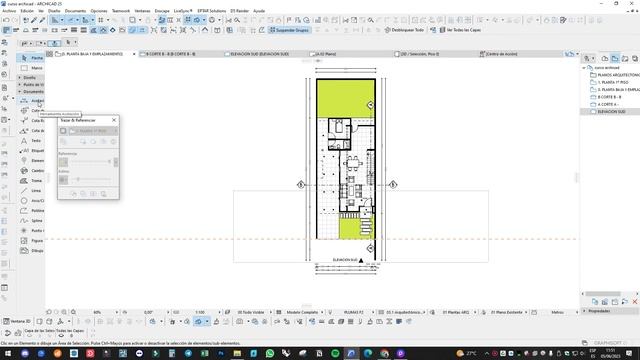The width and height of the screenshot is (640, 360).
Task: Open Spotify from the taskbar
Action: coord(335,353)
